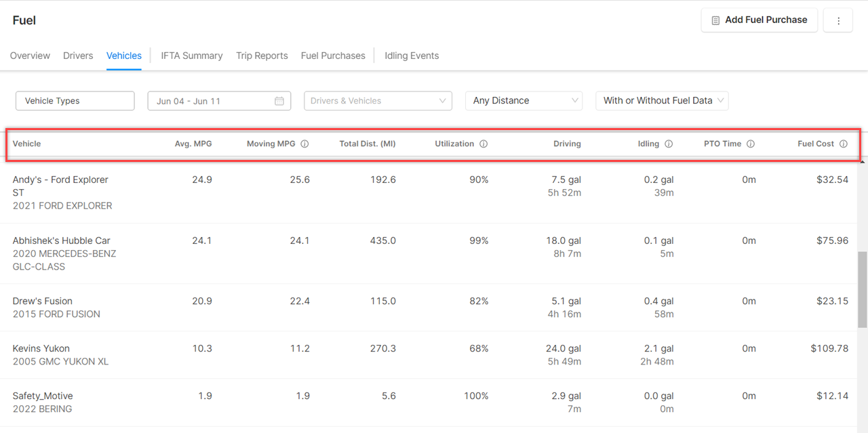Sort by the Avg. MPG column header
The width and height of the screenshot is (868, 433).
click(x=193, y=144)
